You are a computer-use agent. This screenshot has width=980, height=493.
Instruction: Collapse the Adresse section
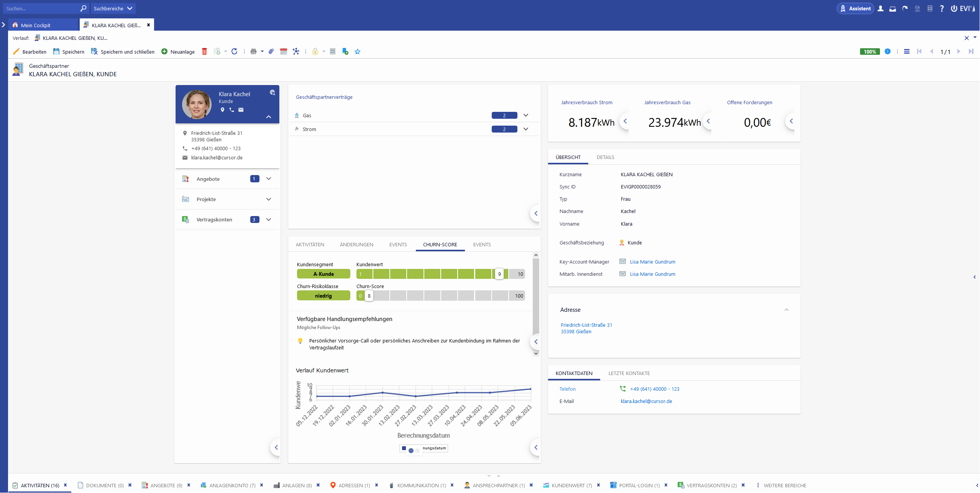786,310
